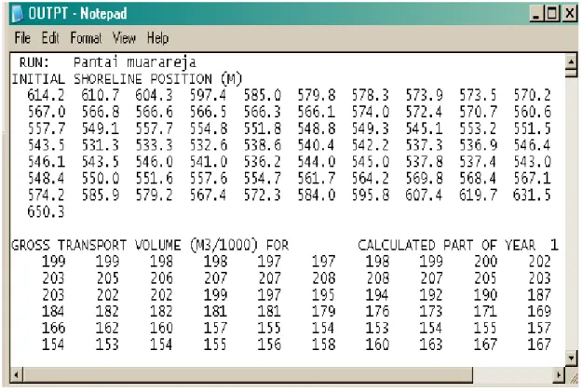Open the Help menu
Screen dimensions: 582x392
tap(157, 38)
